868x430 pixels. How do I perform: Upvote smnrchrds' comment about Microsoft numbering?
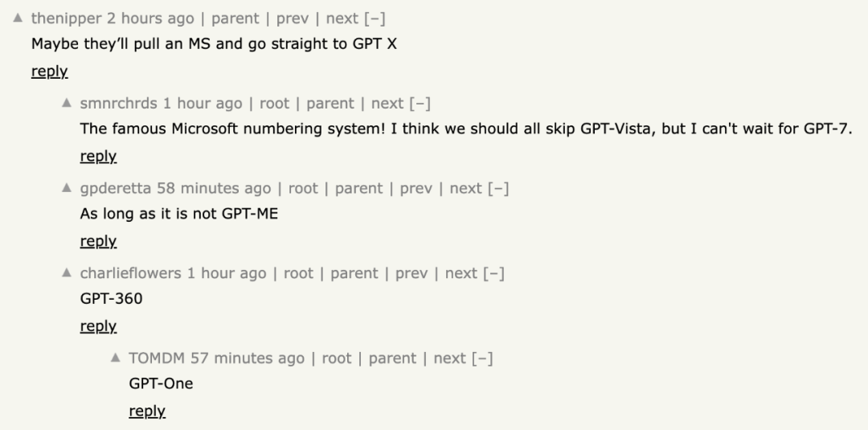click(67, 102)
